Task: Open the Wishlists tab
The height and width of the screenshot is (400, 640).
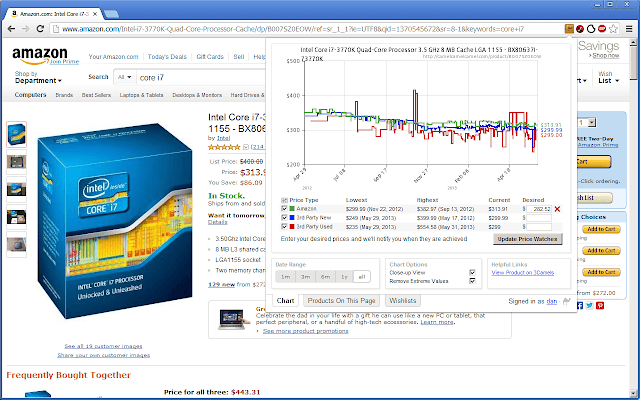Action: (403, 300)
